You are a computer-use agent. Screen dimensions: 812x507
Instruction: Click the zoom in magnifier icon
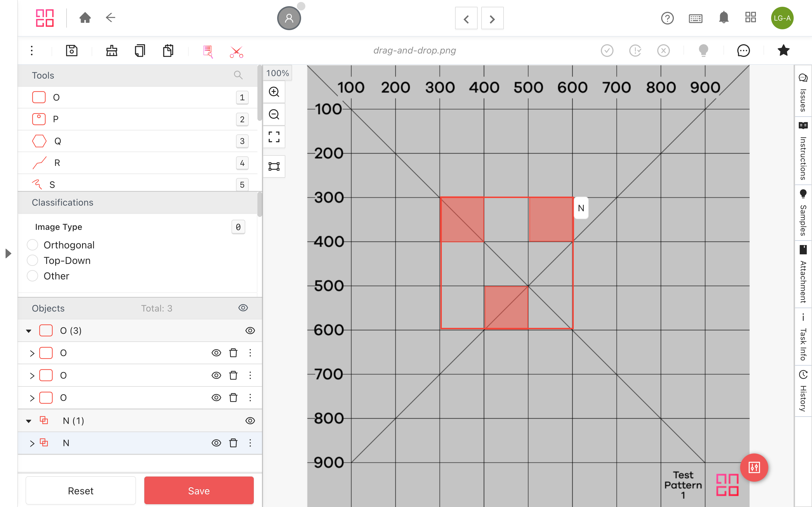(x=274, y=92)
